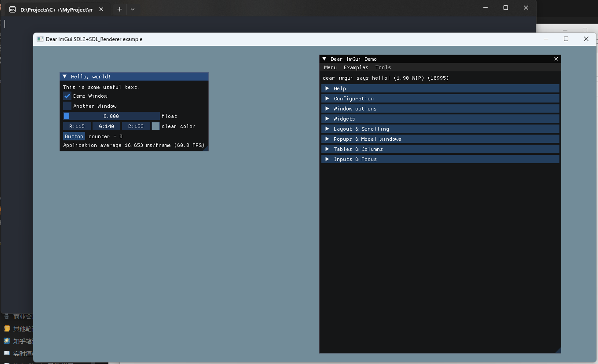Click the clear color swatch
Image resolution: width=598 pixels, height=364 pixels.
click(155, 126)
